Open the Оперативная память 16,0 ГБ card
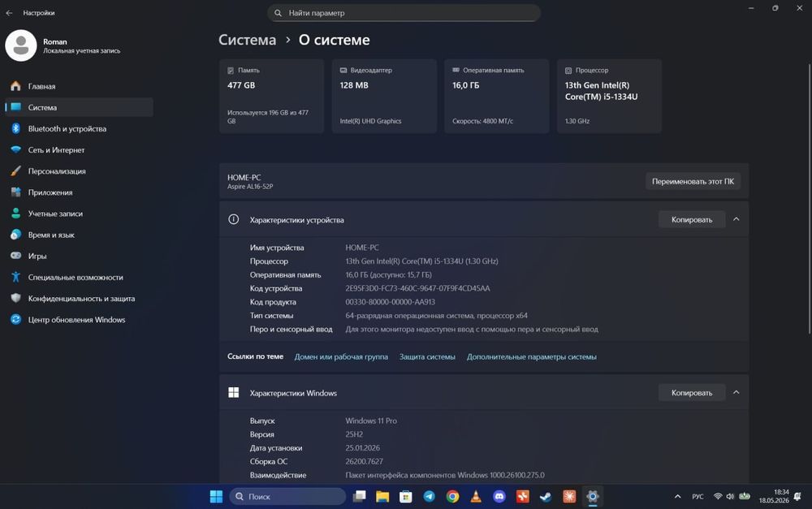This screenshot has height=509, width=812. (x=497, y=97)
